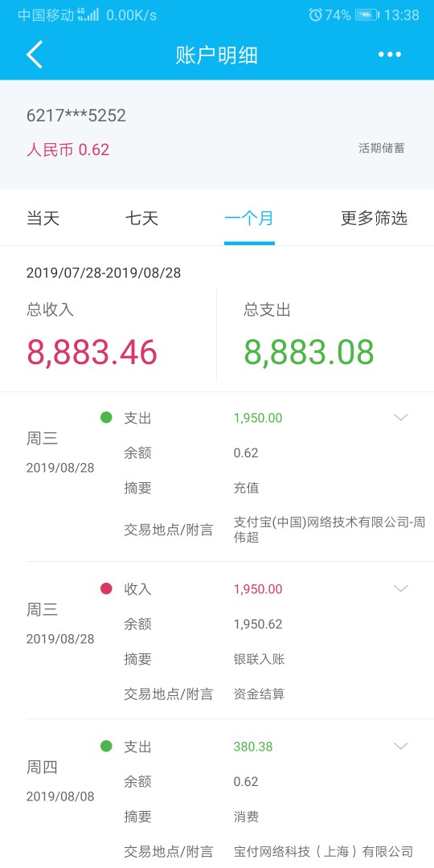Tap red dot beside 收入 entry
434x868 pixels.
[x=106, y=588]
